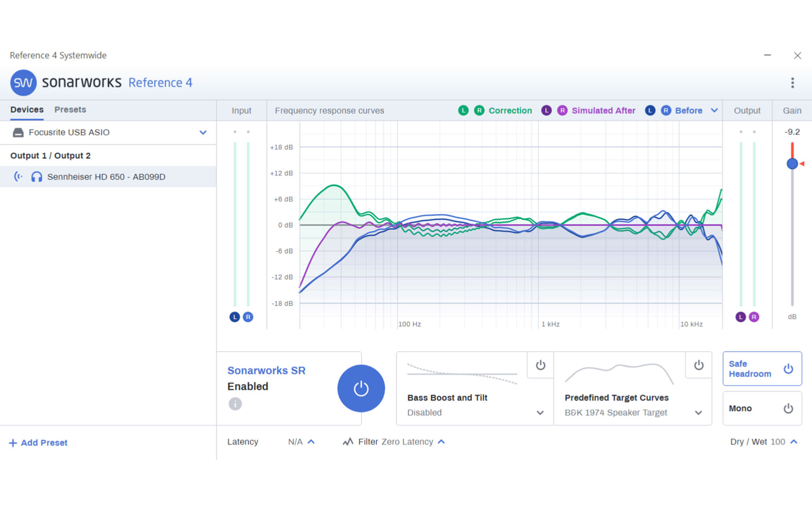Click the -9.2 gain value

click(792, 132)
